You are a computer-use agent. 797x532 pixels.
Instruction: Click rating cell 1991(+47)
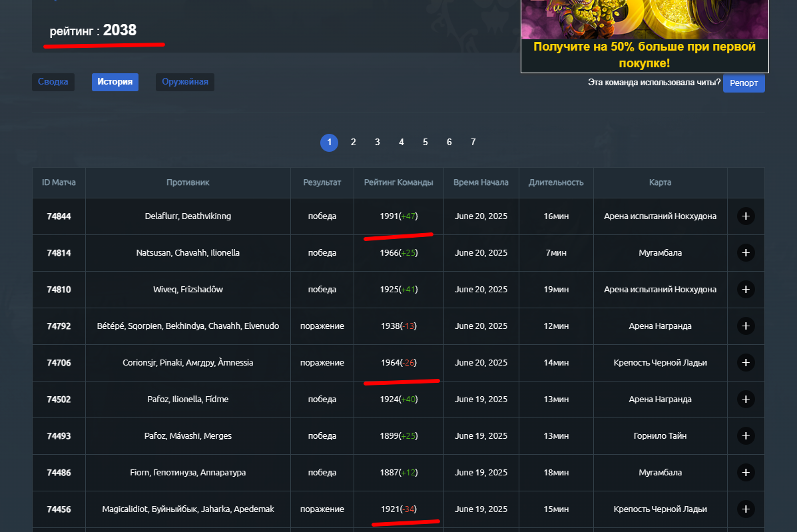click(x=399, y=216)
